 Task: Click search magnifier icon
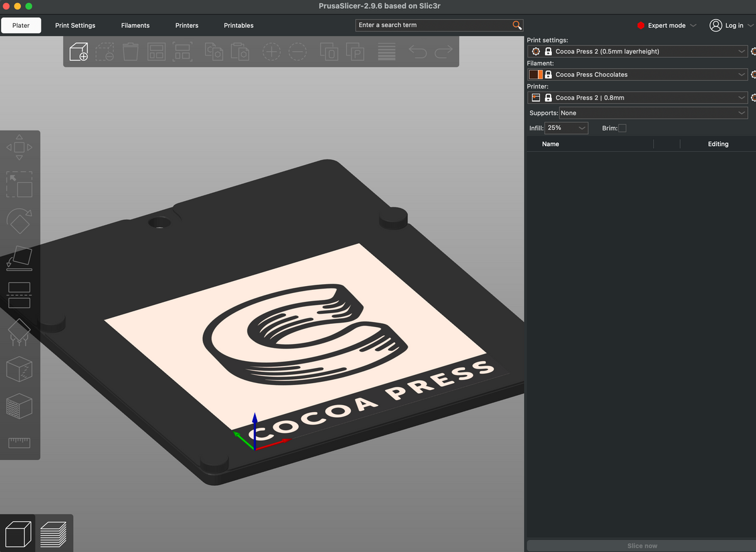[x=517, y=25]
